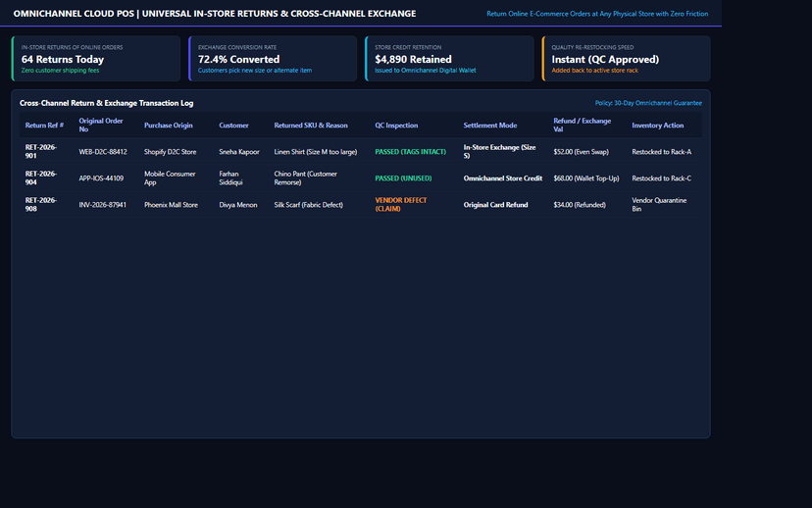Click the PASSED (TAGS INTACT) status badge
The image size is (812, 508).
coord(410,152)
